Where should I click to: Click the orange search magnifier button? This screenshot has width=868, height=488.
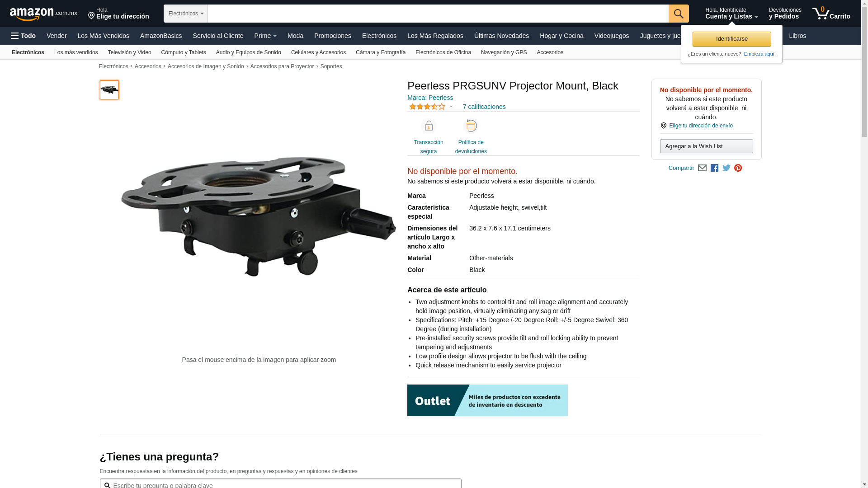coord(679,14)
